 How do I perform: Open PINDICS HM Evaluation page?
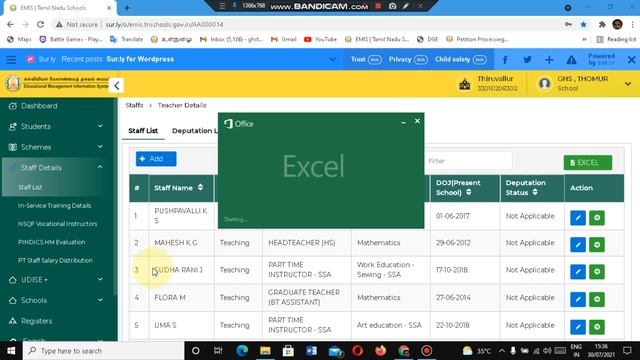(51, 242)
